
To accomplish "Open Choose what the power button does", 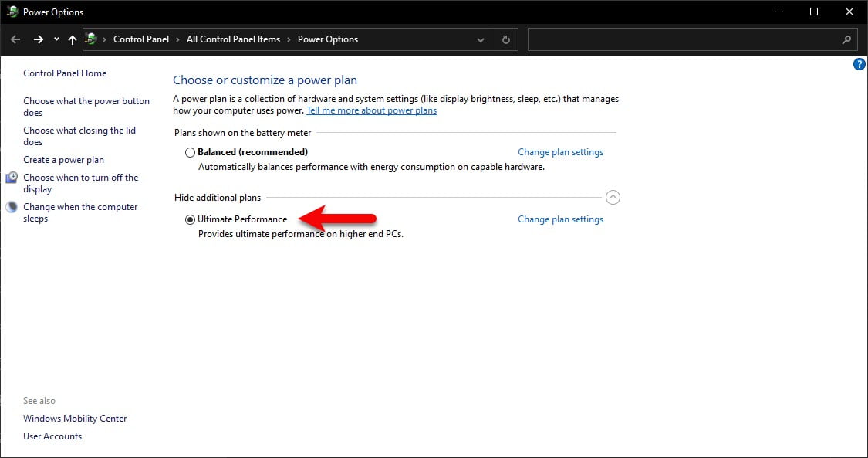I will pyautogui.click(x=86, y=107).
